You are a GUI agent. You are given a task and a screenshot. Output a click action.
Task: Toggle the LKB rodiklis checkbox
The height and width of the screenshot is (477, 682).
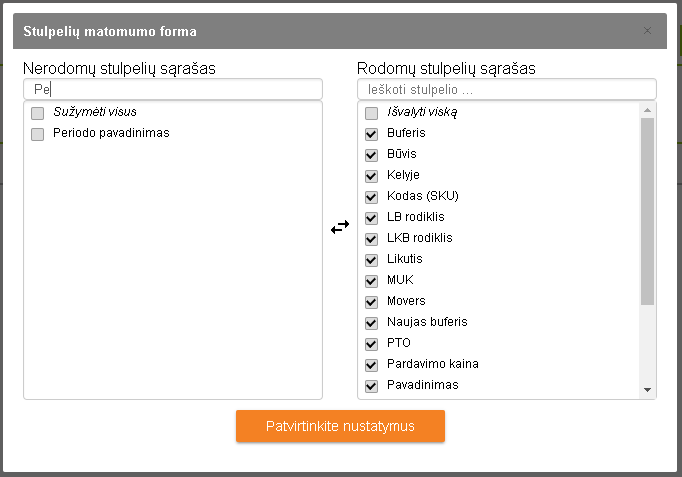point(372,239)
